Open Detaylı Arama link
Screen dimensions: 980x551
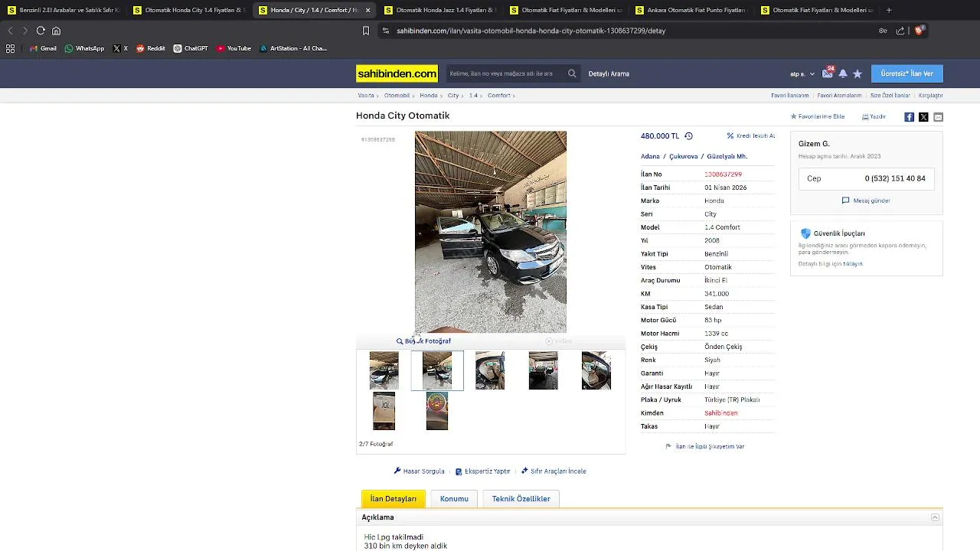(x=609, y=73)
